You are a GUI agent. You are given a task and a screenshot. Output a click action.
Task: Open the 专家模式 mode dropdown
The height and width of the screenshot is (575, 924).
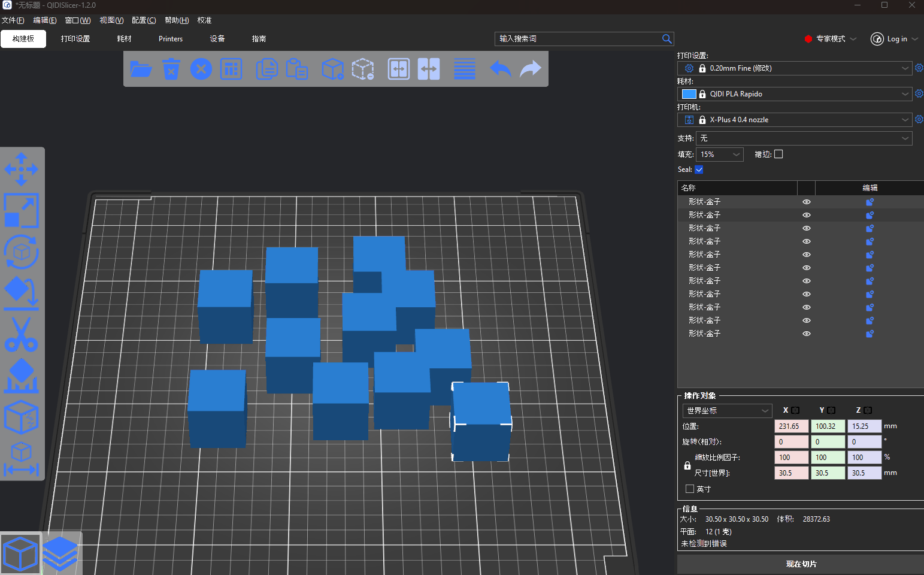831,39
